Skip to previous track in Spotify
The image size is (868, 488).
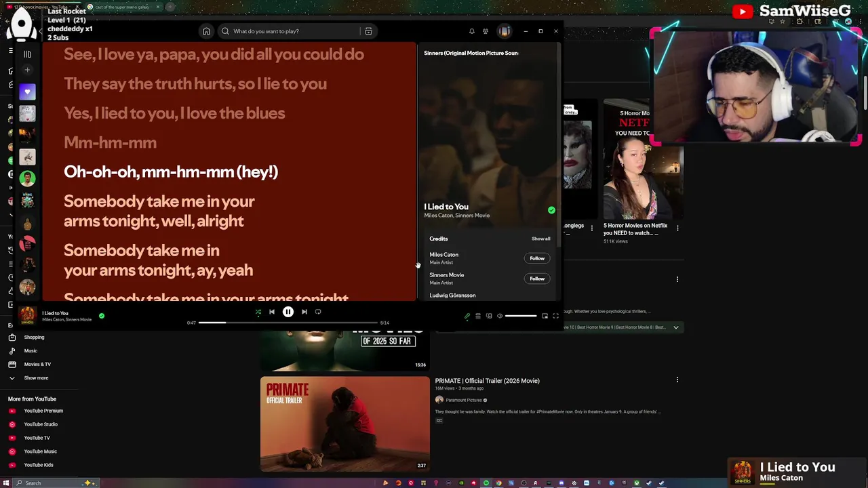click(272, 312)
